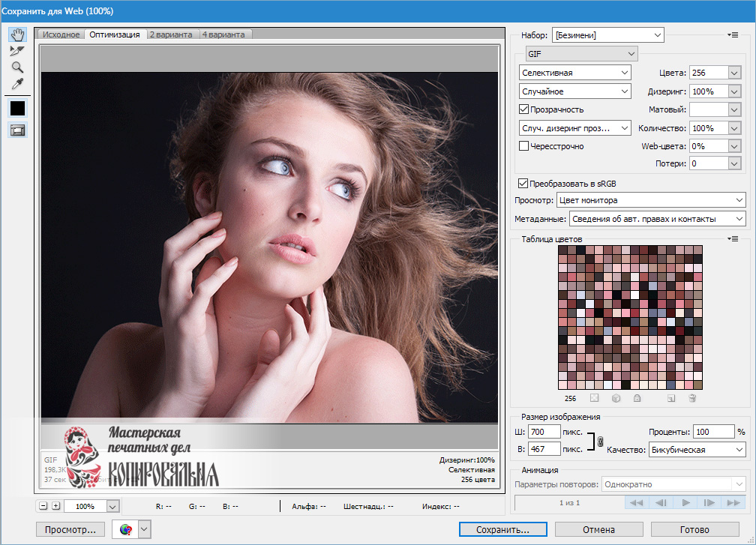Delete selected colors with trash icon
This screenshot has width=756, height=545.
(x=692, y=398)
